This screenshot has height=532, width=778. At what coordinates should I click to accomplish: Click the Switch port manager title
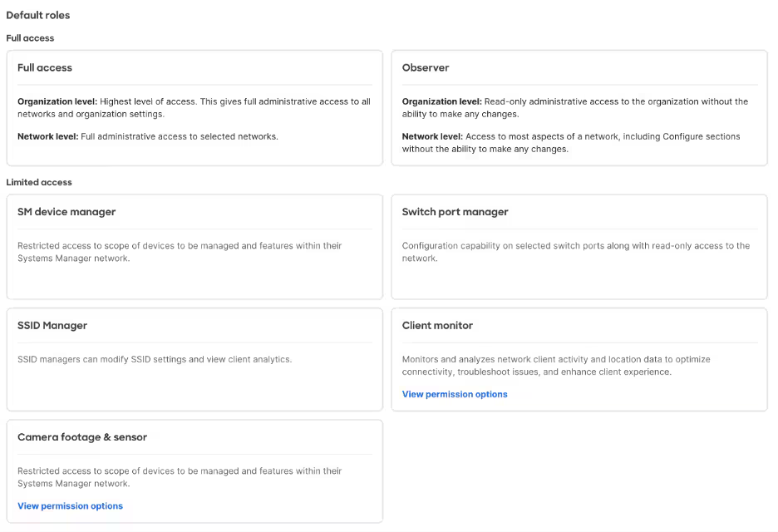[x=455, y=212]
